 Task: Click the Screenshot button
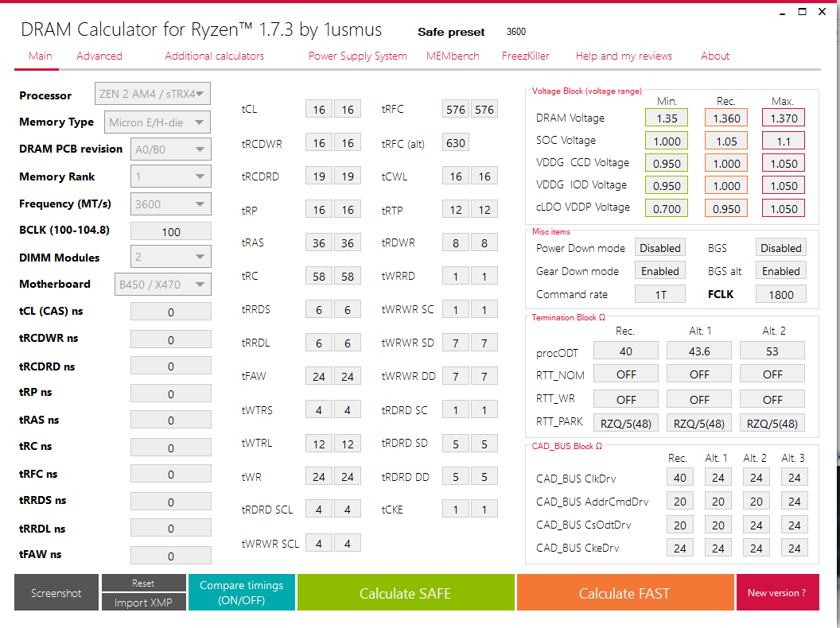tap(56, 593)
